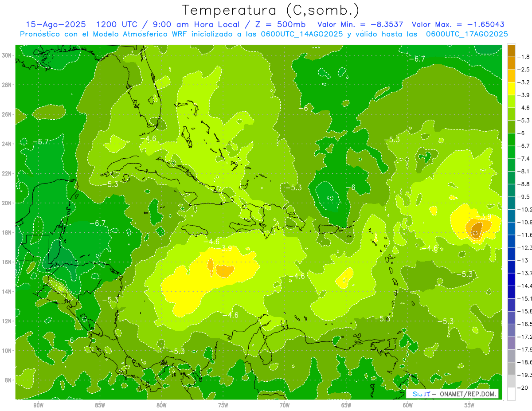This screenshot has height=411, width=532.
Task: Click the '20N' latitude axis label
Action: click(x=7, y=203)
